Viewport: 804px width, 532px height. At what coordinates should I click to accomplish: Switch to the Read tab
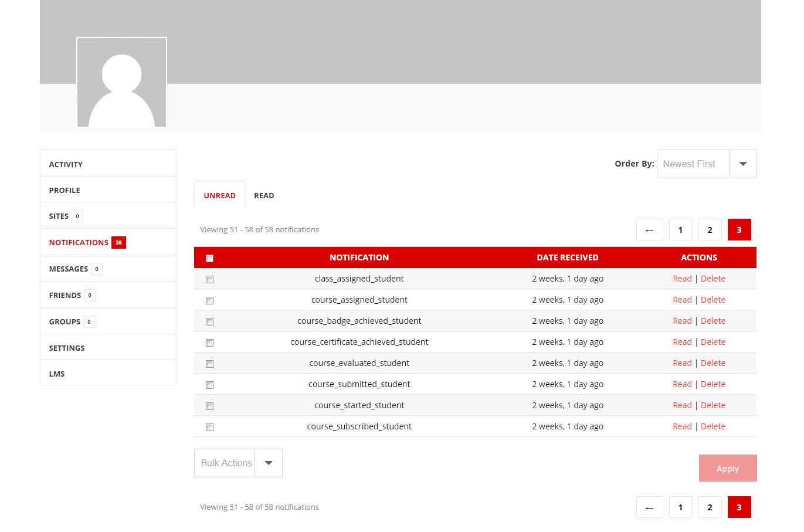[x=264, y=195]
